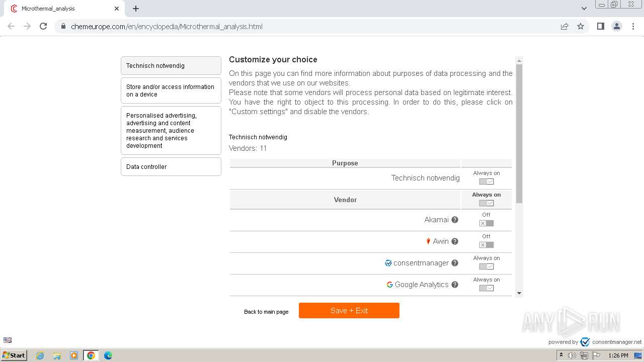Select Store and/or access information on a device
644x362 pixels.
tap(171, 90)
